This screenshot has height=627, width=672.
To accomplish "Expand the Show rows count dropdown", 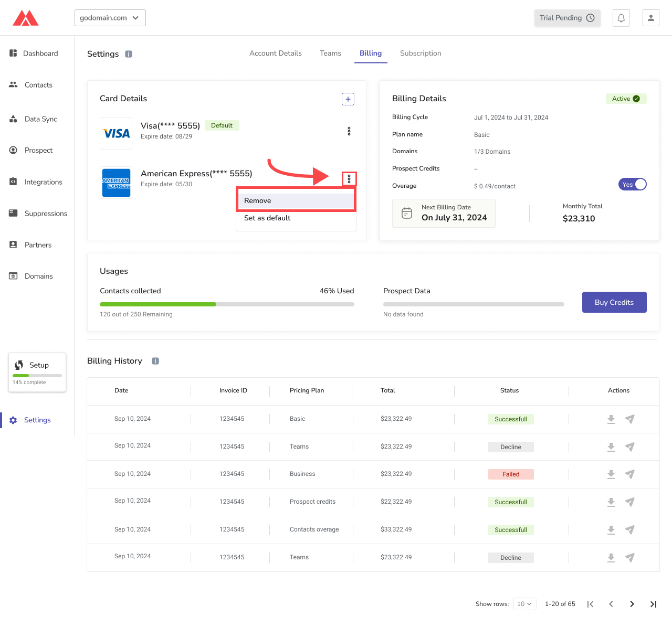I will (524, 604).
